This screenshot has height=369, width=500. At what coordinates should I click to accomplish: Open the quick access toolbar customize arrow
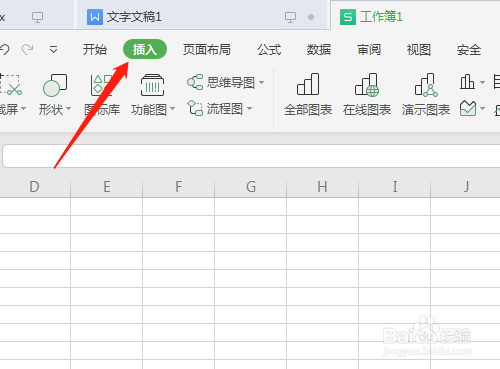click(x=53, y=50)
